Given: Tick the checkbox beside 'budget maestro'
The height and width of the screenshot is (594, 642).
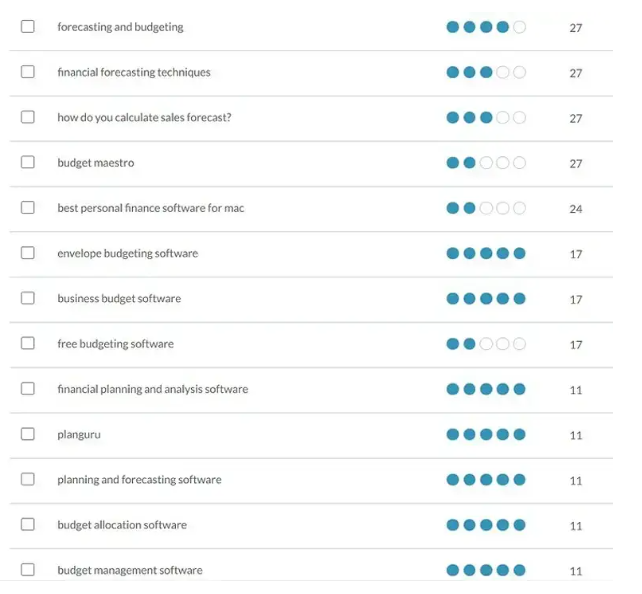Looking at the screenshot, I should [x=28, y=162].
